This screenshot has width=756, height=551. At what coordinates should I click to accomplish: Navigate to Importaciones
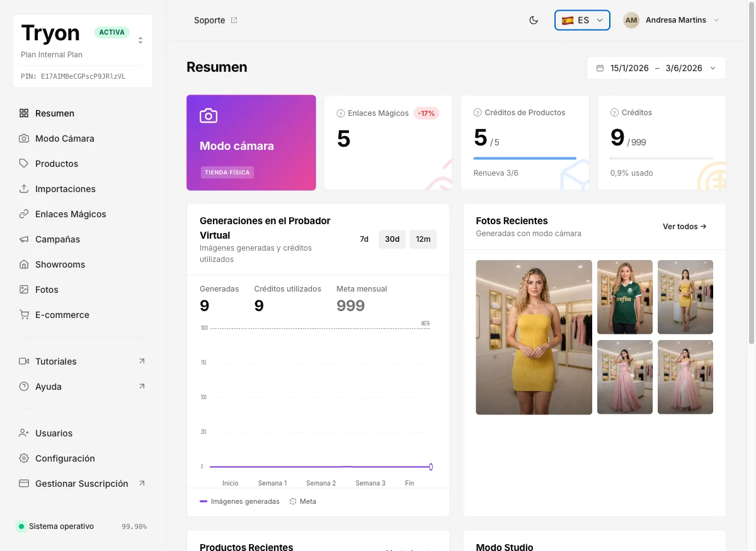tap(83, 189)
